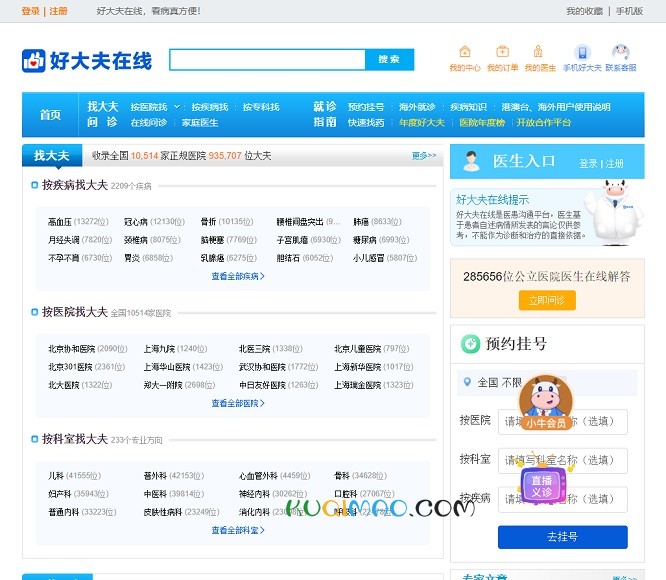Expand the 按医院找 dropdown arrow

(x=177, y=107)
